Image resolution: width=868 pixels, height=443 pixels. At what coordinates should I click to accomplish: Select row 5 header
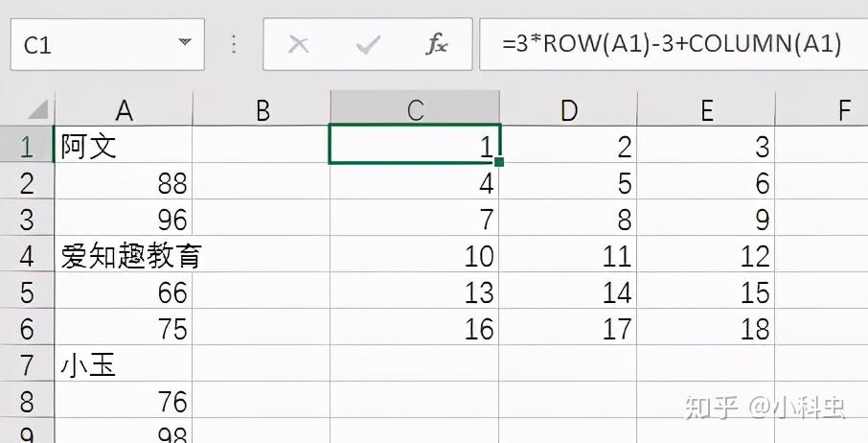[27, 291]
